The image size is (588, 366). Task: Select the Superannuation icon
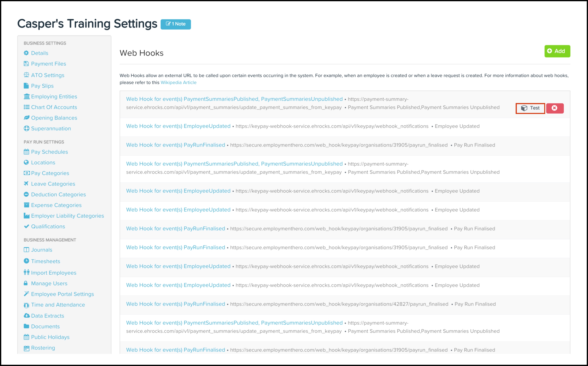pos(27,128)
